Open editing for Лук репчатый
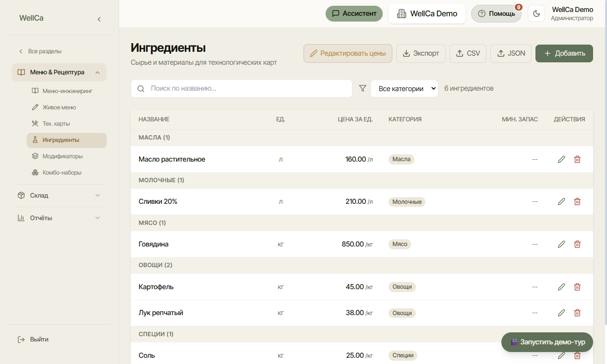 (x=561, y=313)
